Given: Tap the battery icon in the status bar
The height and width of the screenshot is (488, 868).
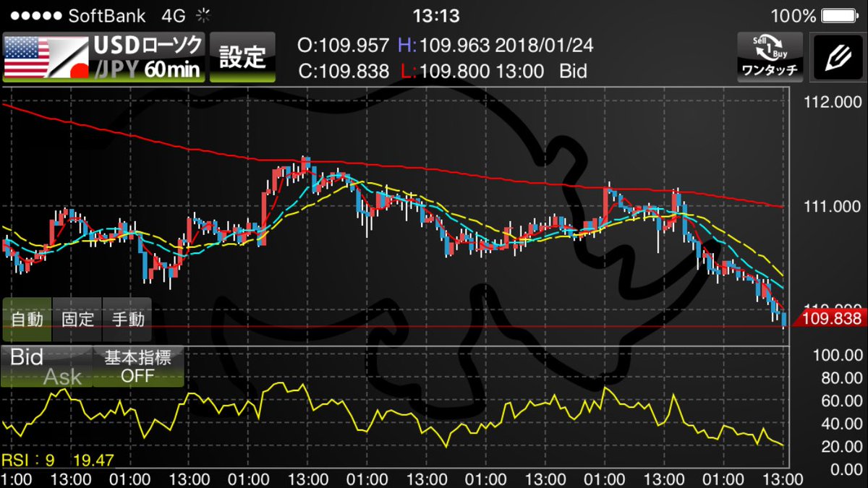Looking at the screenshot, I should coord(841,15).
